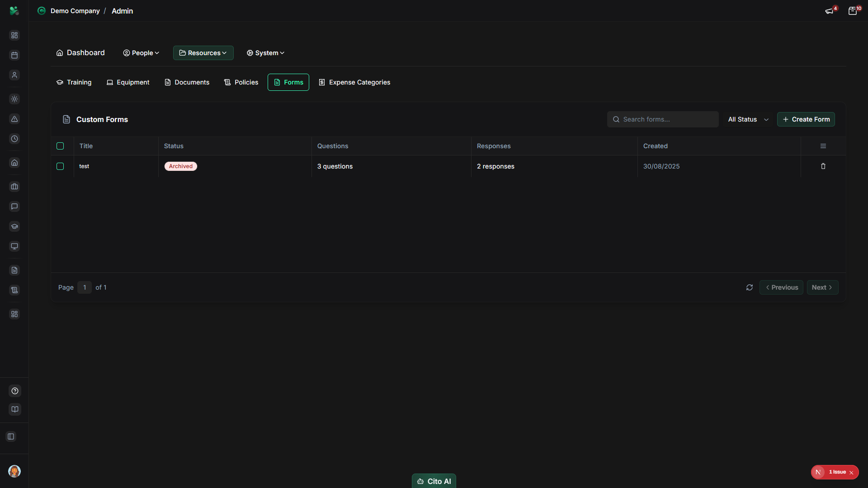Switch to the Policies tab

(x=241, y=82)
